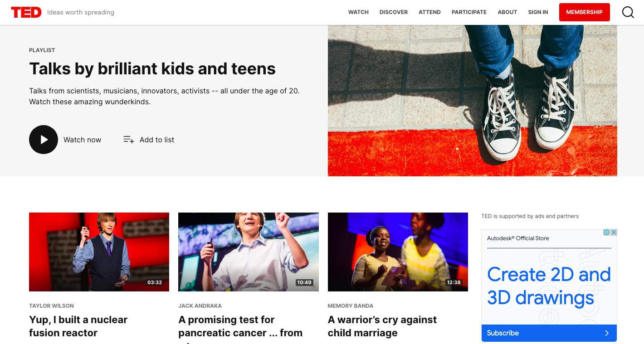Open Taylor Wilson talk thumbnail

tap(99, 252)
